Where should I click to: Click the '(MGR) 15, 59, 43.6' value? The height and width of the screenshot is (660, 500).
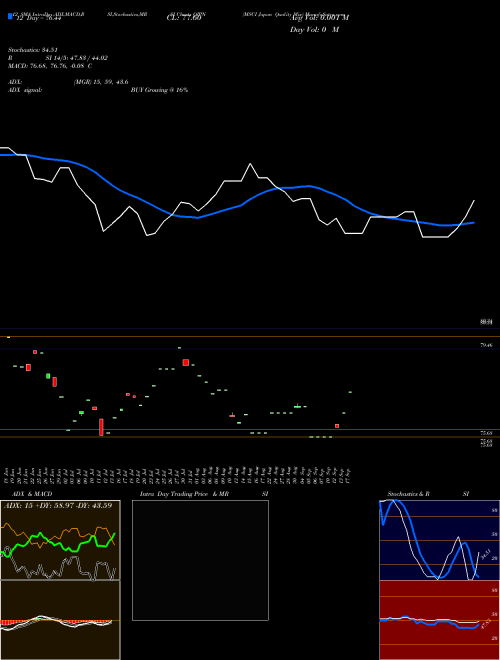click(101, 82)
